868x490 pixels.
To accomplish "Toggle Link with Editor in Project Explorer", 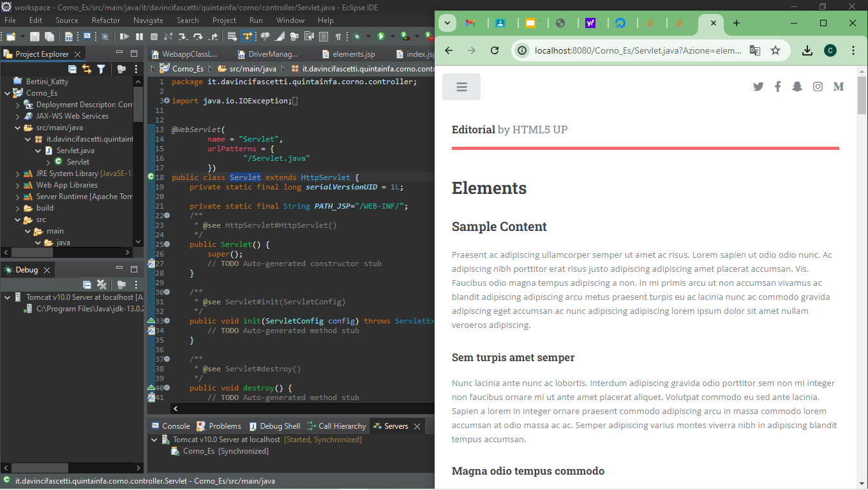I will tap(87, 69).
